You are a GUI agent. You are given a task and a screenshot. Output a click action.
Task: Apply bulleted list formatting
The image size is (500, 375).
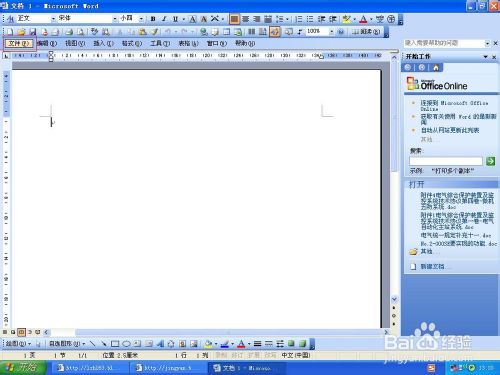[310, 19]
